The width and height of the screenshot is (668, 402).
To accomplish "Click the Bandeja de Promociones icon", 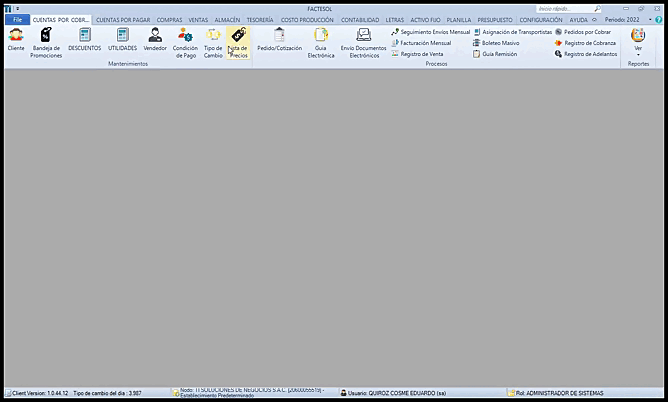I will tap(46, 41).
